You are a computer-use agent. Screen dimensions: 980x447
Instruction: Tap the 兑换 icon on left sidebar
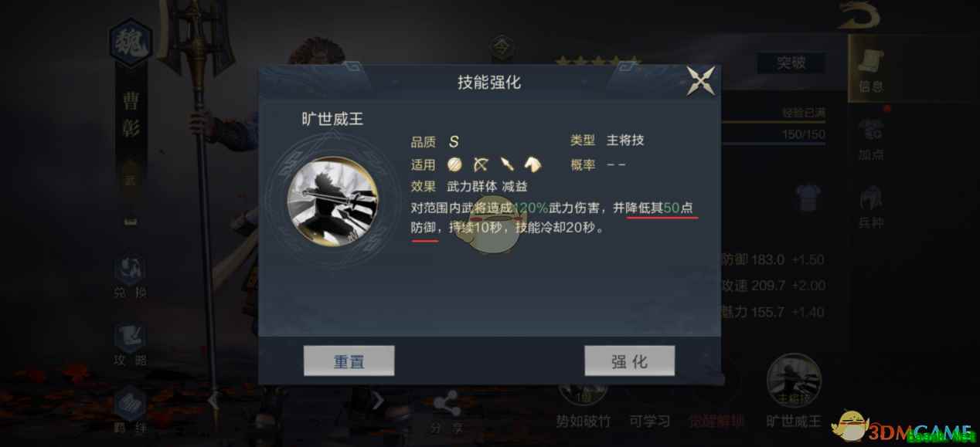point(129,278)
